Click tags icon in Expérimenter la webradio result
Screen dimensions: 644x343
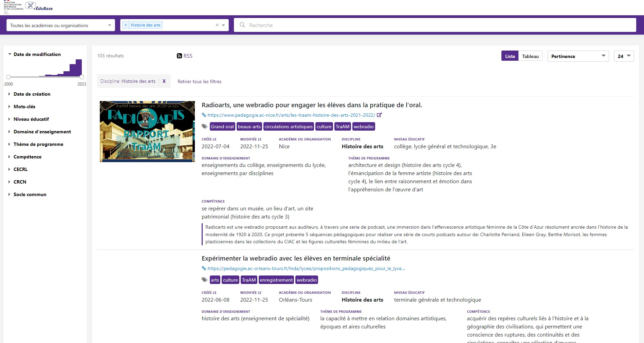[204, 280]
